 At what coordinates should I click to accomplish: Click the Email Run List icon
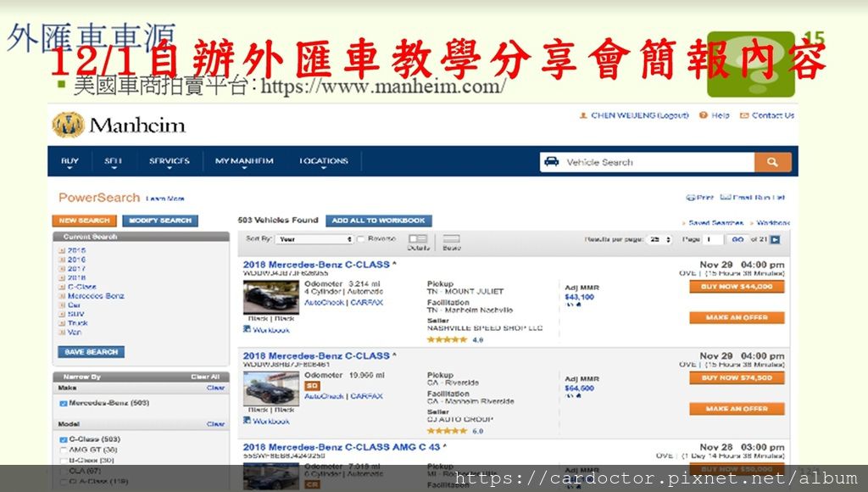[726, 198]
